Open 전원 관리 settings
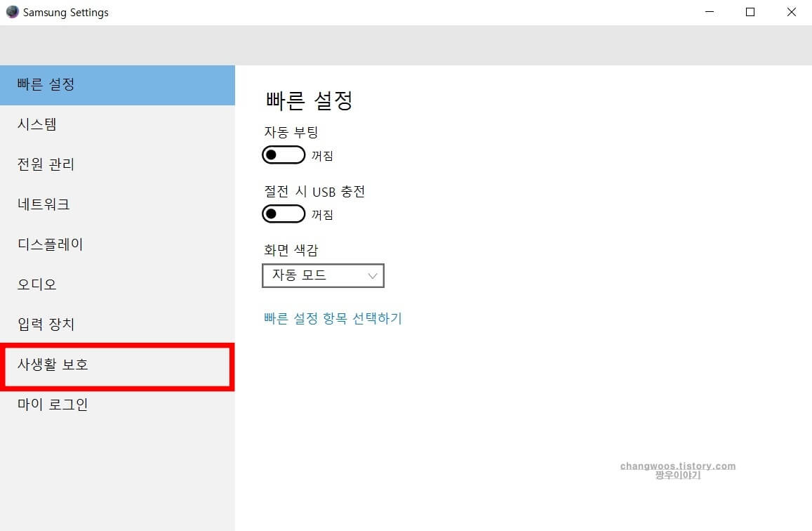The width and height of the screenshot is (812, 531). 117,165
